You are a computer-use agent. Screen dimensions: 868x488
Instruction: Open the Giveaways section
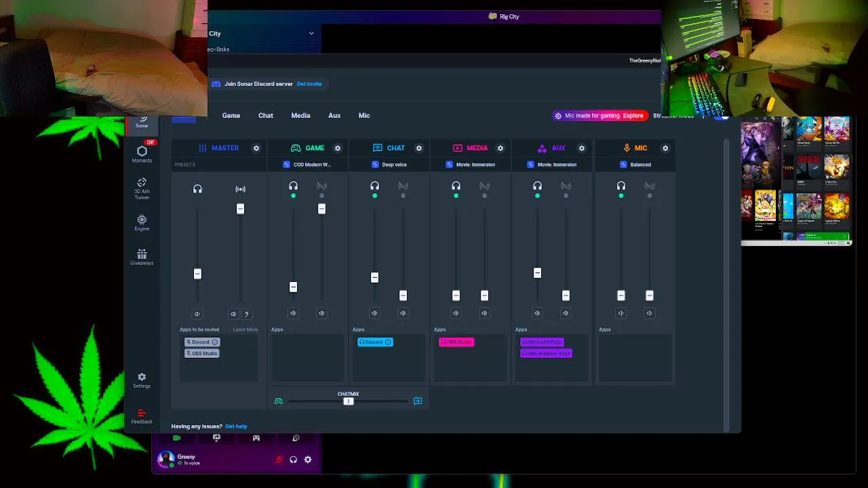(142, 257)
